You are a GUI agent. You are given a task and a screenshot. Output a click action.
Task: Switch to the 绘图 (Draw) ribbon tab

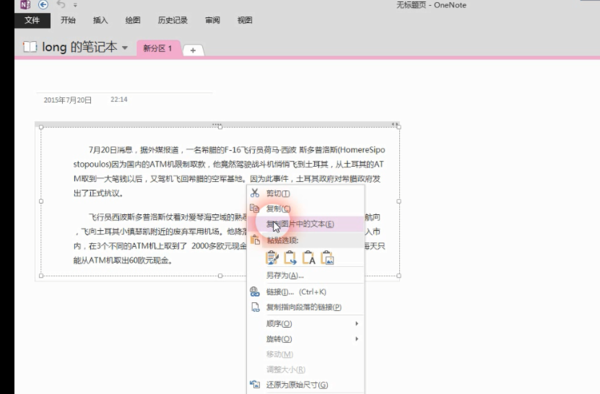point(133,20)
